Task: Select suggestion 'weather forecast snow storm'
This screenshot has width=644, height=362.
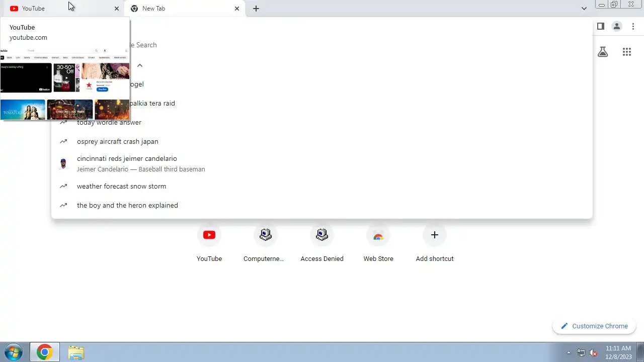Action: click(322, 186)
